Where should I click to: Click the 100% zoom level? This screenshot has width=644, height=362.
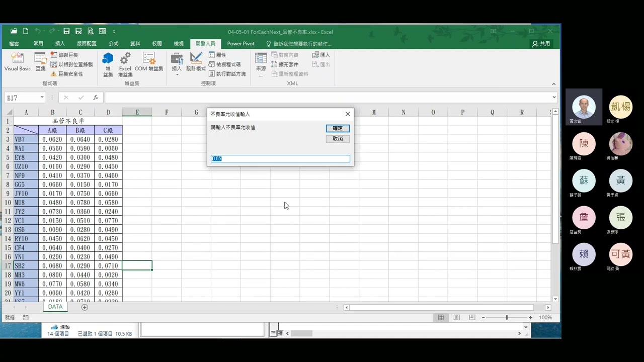point(545,317)
